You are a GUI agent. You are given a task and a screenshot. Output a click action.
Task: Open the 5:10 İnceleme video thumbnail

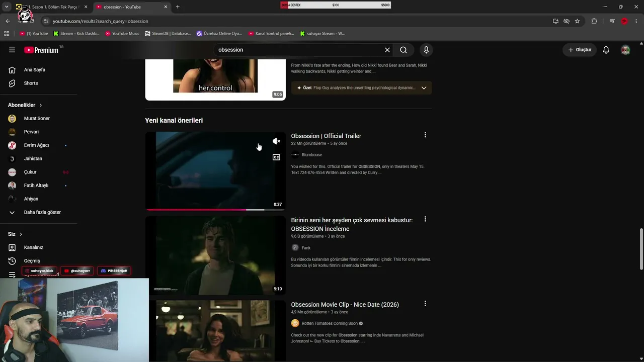215,255
